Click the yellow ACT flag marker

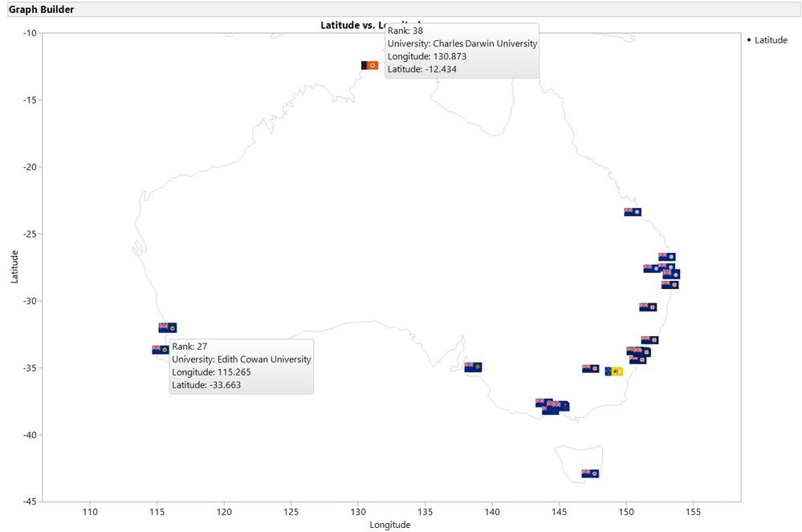pyautogui.click(x=614, y=372)
